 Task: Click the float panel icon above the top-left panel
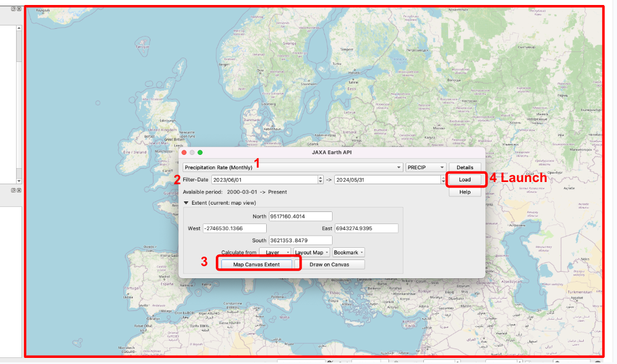click(x=13, y=8)
